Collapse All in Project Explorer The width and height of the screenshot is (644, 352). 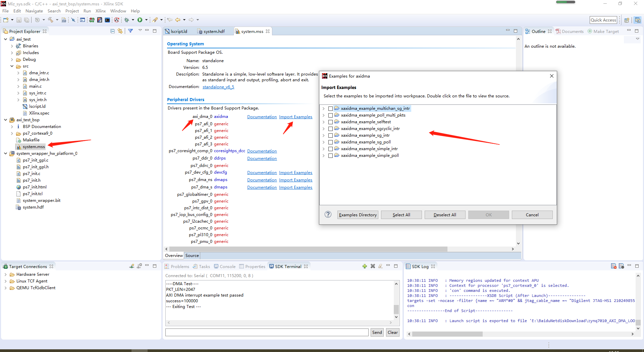point(113,31)
